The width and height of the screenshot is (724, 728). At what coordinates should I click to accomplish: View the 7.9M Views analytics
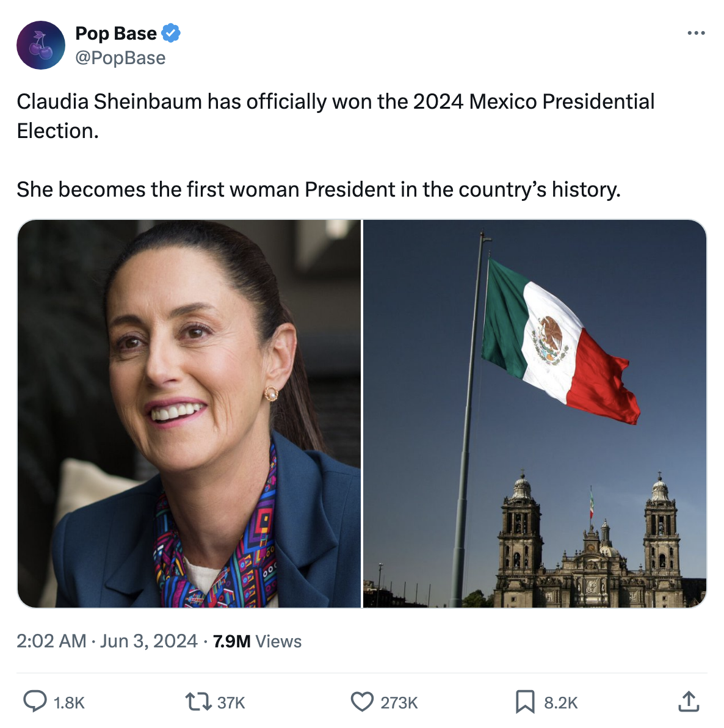[x=257, y=641]
